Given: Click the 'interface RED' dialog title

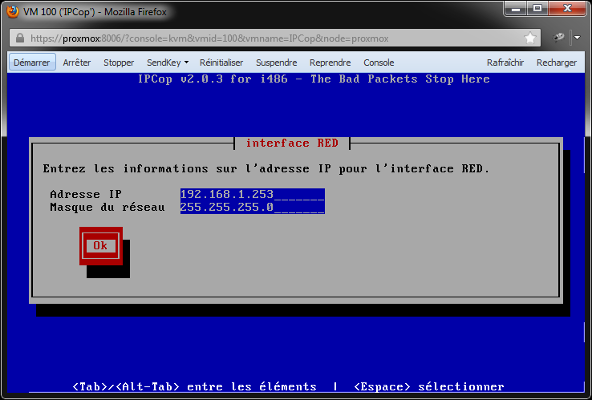Looking at the screenshot, I should point(292,144).
